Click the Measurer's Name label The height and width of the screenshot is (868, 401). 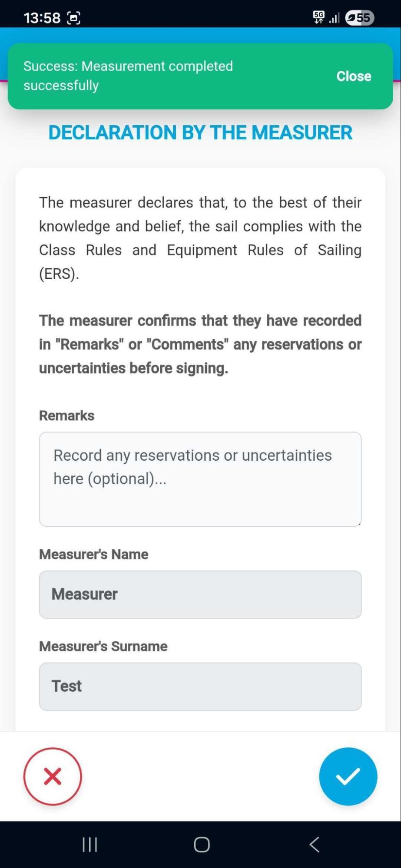pyautogui.click(x=94, y=554)
